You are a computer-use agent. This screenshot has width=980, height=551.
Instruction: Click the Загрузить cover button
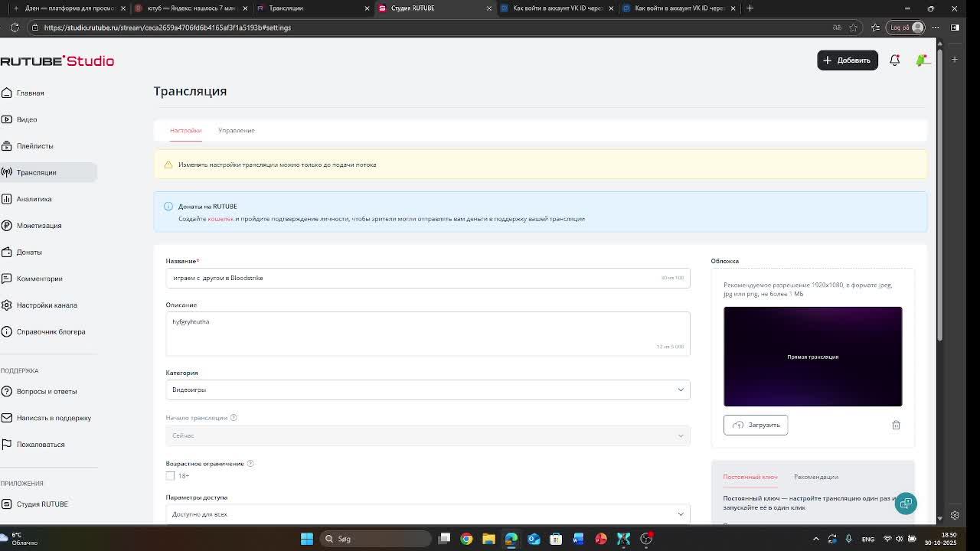pos(756,425)
